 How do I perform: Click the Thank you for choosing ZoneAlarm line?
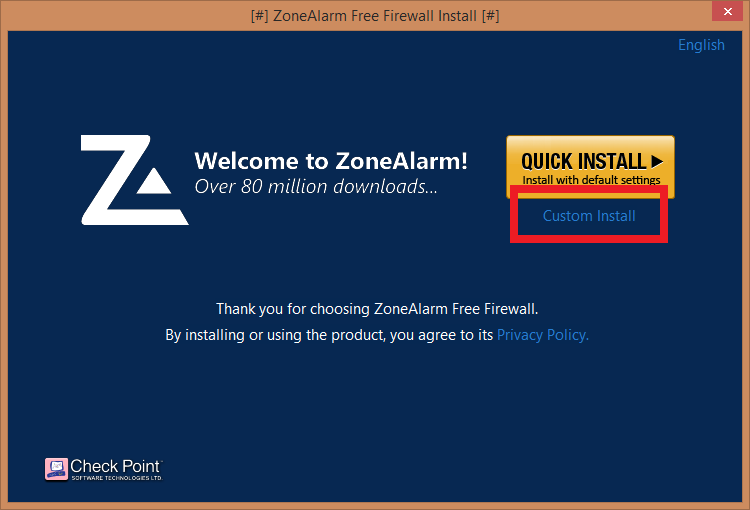[x=377, y=309]
